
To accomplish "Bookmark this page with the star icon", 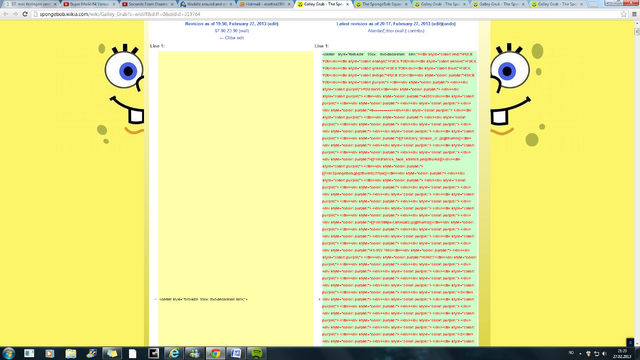I will (x=624, y=14).
